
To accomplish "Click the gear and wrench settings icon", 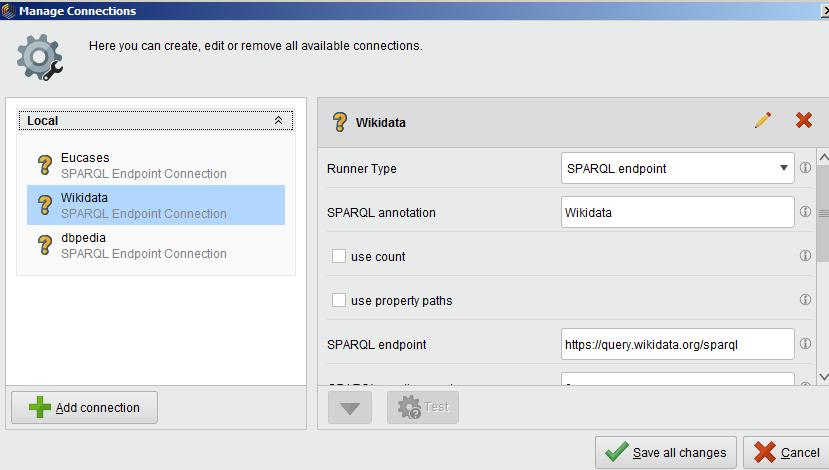I will pos(40,57).
